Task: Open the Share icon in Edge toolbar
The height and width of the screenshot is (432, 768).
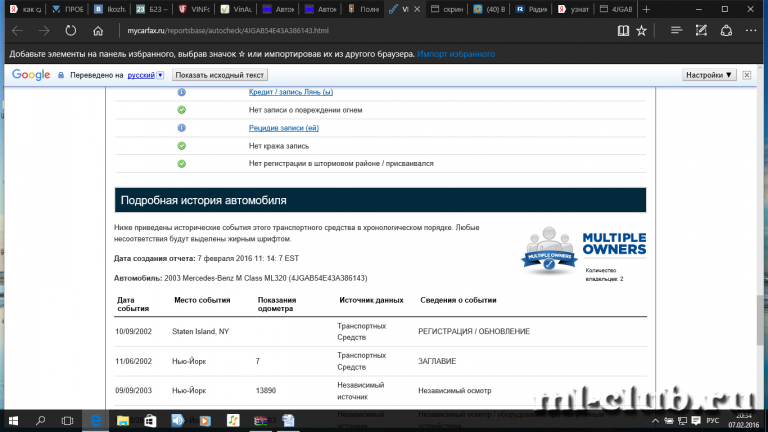Action: click(x=726, y=31)
